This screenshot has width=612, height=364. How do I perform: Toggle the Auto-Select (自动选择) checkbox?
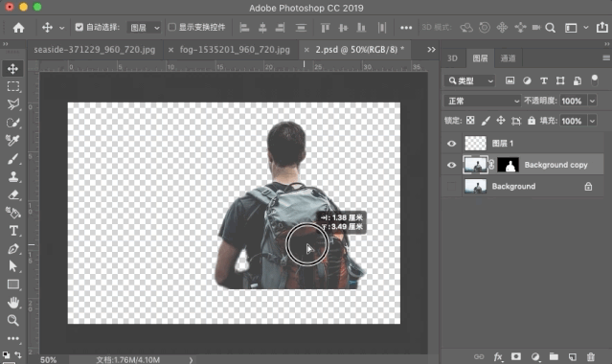[79, 27]
